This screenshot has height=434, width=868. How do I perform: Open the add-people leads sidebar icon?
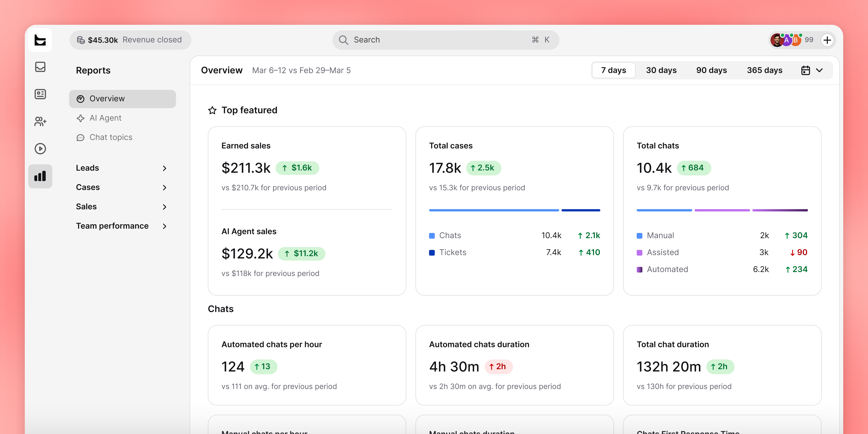click(x=40, y=121)
